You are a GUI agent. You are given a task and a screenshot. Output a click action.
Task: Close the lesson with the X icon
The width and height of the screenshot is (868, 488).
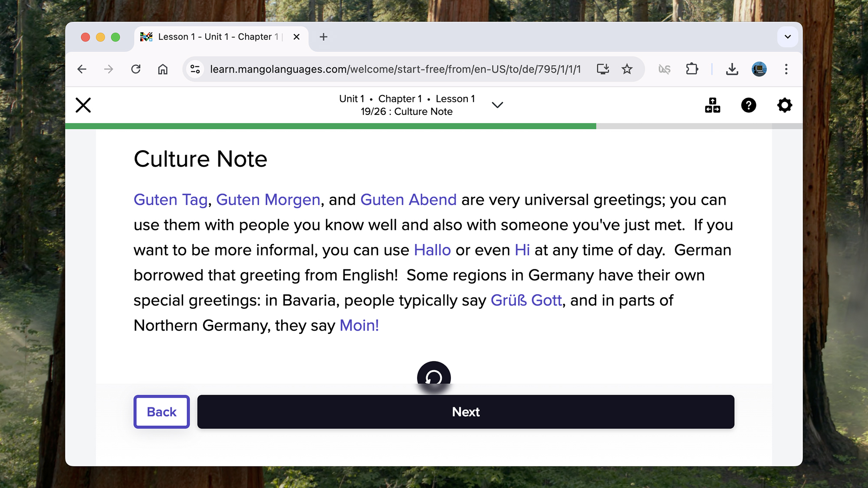pos(83,105)
